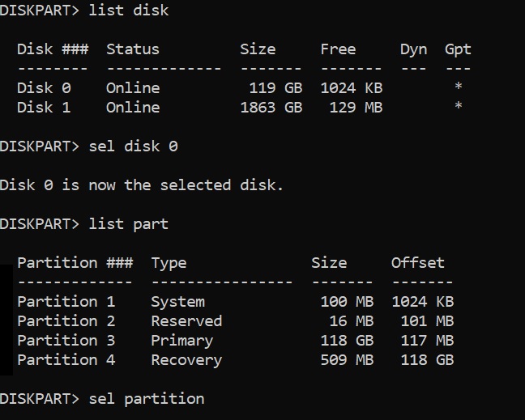The height and width of the screenshot is (420, 525).
Task: Click the 'Disk 0 is now the selected disk' message
Action: pyautogui.click(x=142, y=185)
